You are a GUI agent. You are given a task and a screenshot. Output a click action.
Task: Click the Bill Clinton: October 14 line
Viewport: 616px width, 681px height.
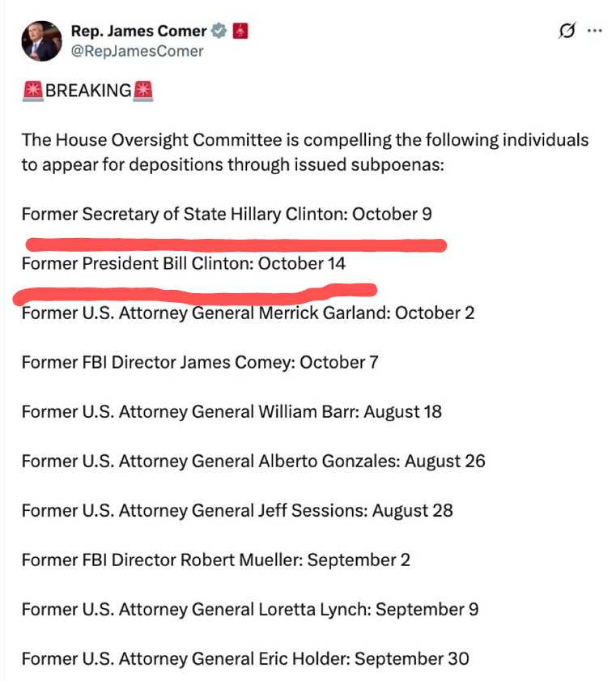(184, 263)
